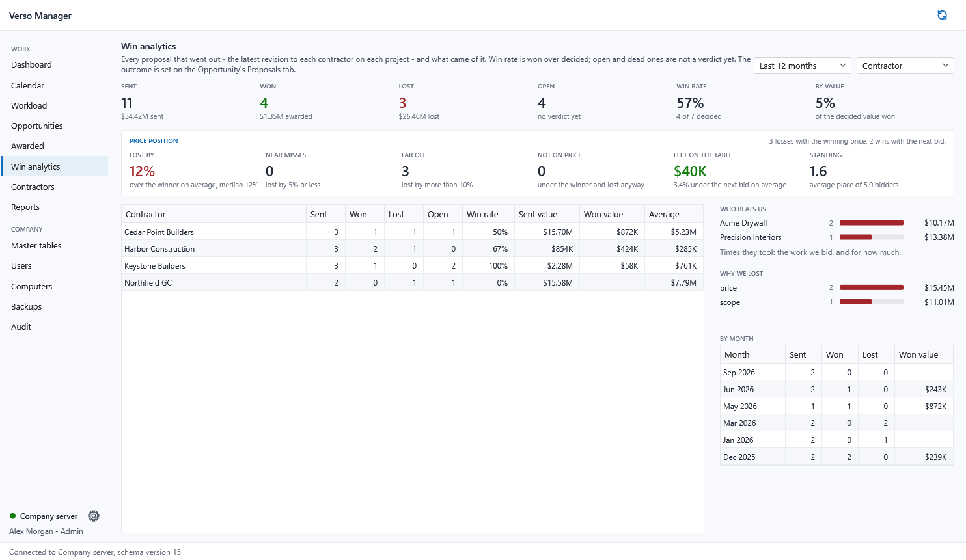Select the Keystone Builders row
The width and height of the screenshot is (966, 560).
(x=412, y=265)
